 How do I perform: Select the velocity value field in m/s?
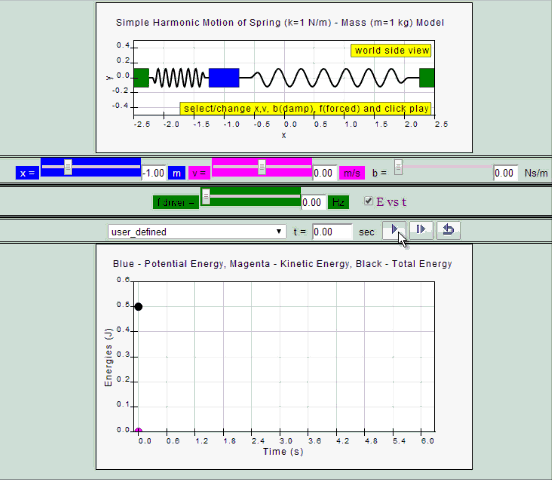click(324, 173)
